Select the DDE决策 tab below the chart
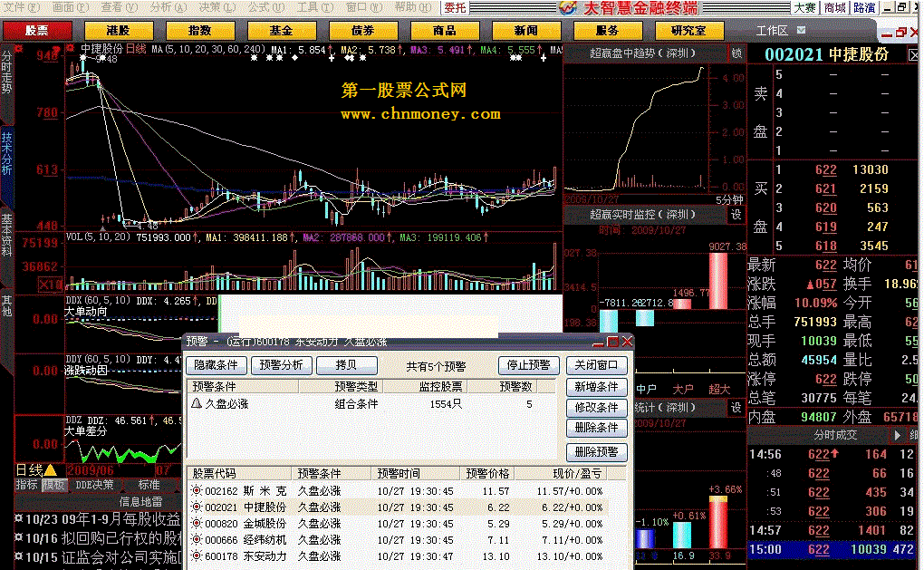The image size is (924, 570). click(94, 485)
